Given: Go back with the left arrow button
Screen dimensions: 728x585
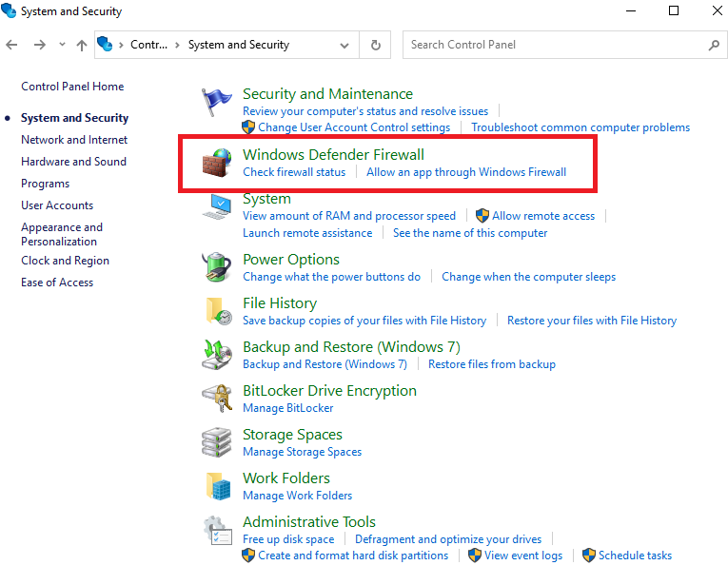Looking at the screenshot, I should (11, 45).
